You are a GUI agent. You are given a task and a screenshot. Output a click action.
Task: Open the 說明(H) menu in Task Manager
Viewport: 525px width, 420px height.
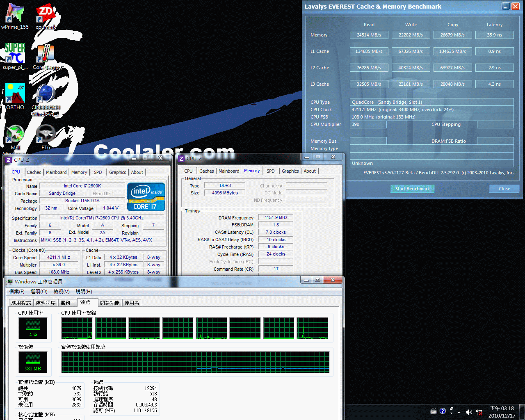pyautogui.click(x=84, y=292)
